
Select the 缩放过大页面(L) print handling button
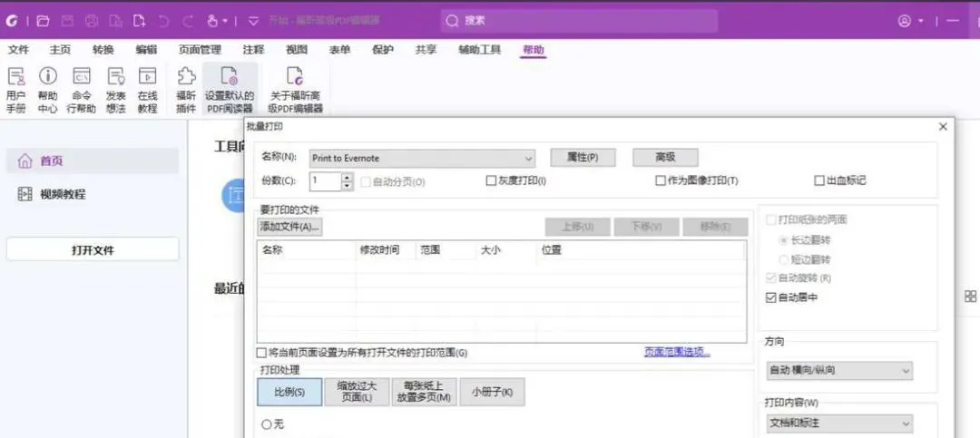(x=357, y=393)
